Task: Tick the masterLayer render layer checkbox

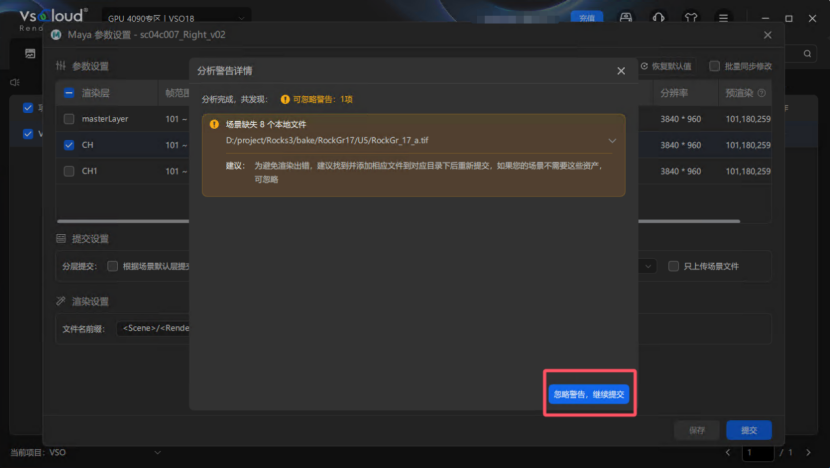Action: (69, 119)
